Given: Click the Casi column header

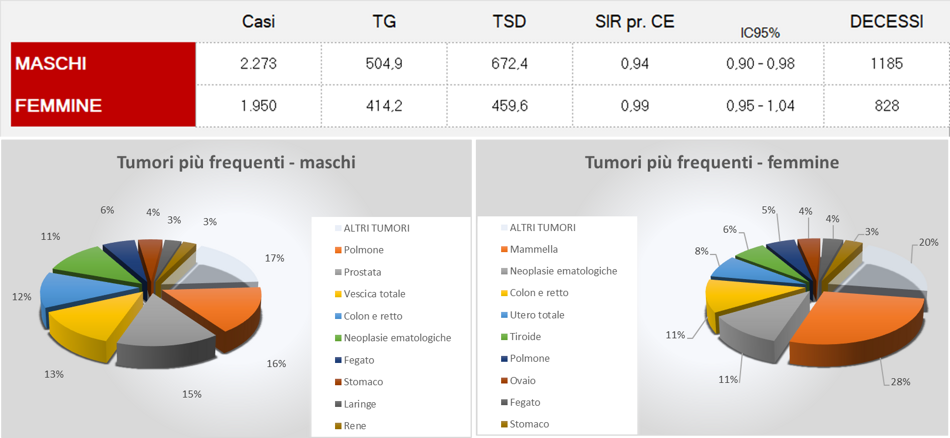Looking at the screenshot, I should [260, 23].
